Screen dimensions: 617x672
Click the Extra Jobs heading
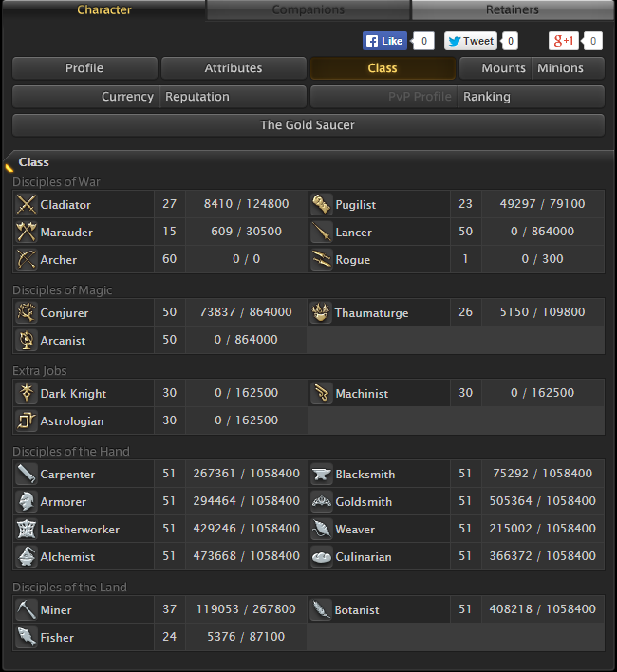point(40,371)
